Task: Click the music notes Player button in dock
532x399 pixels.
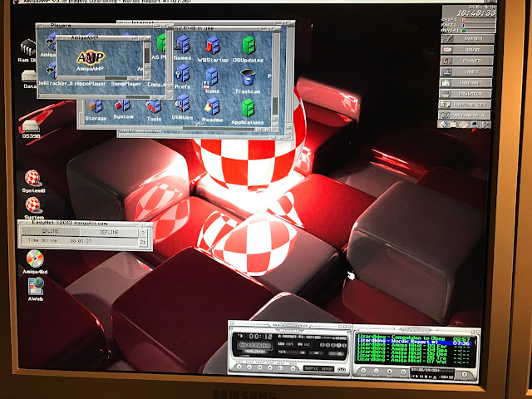Action: pos(467,61)
